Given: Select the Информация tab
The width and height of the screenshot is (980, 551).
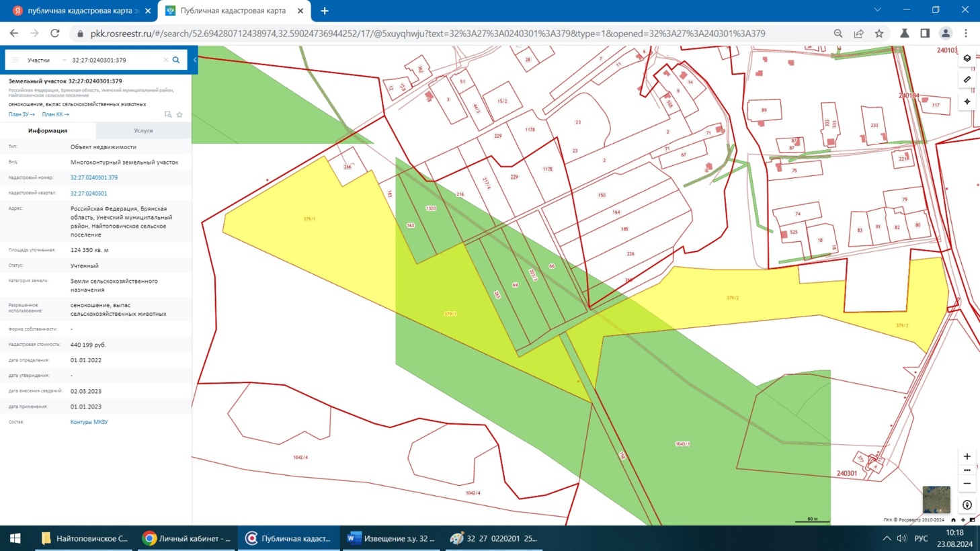Looking at the screenshot, I should coord(48,130).
